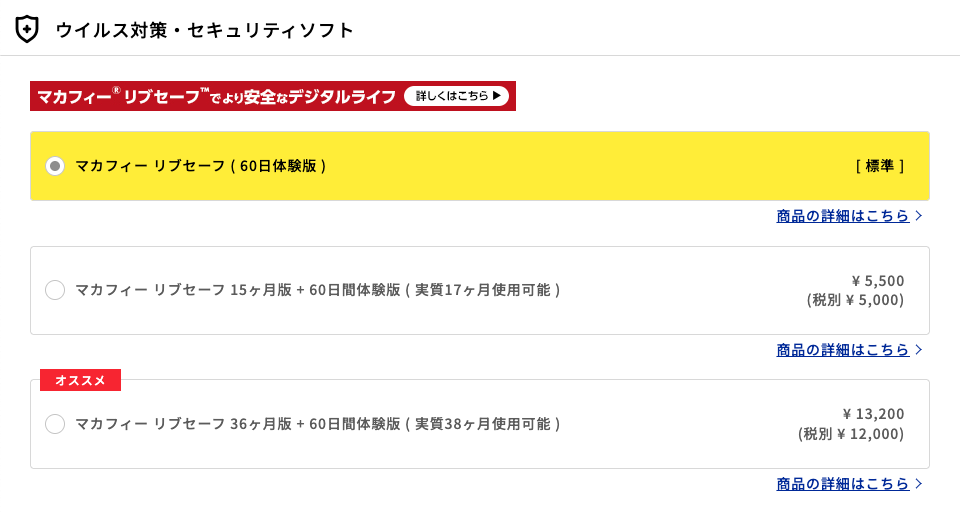
Task: Click the play triangle icon in the banner button
Action: pos(497,96)
